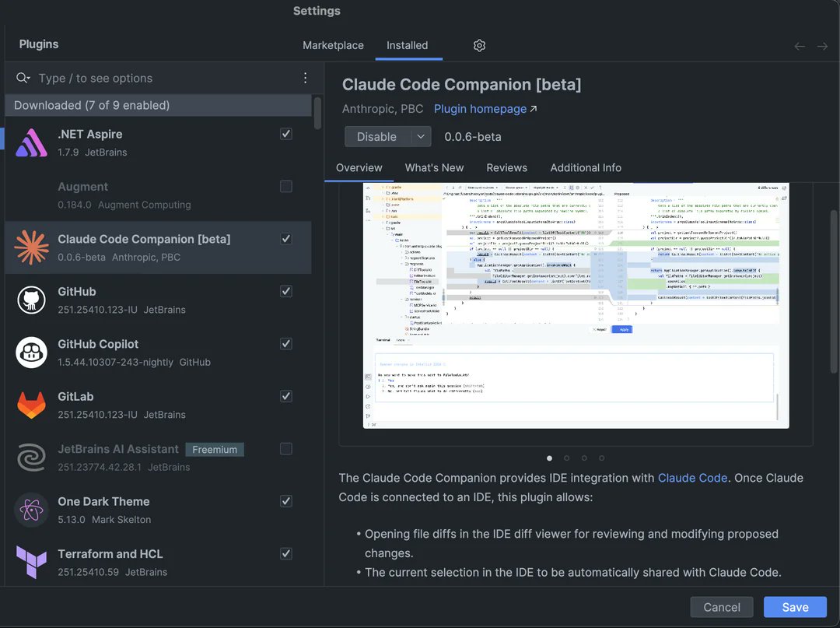Go back with the left arrow

click(800, 46)
